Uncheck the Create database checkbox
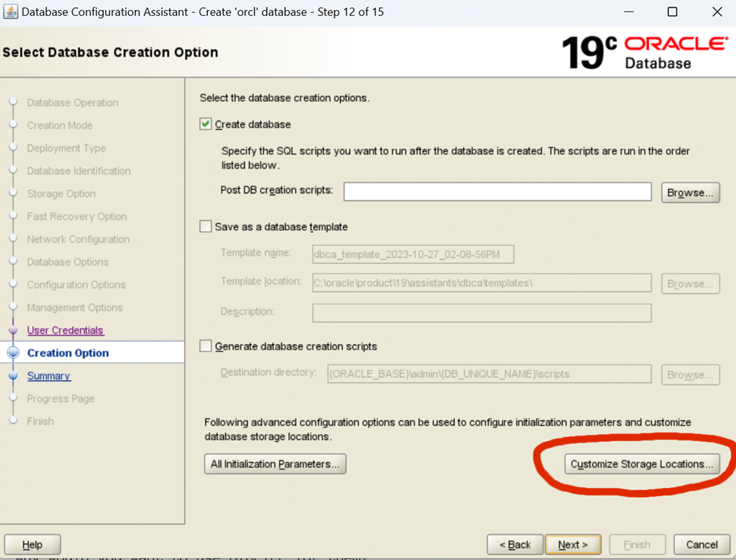736x560 pixels. pyautogui.click(x=206, y=125)
